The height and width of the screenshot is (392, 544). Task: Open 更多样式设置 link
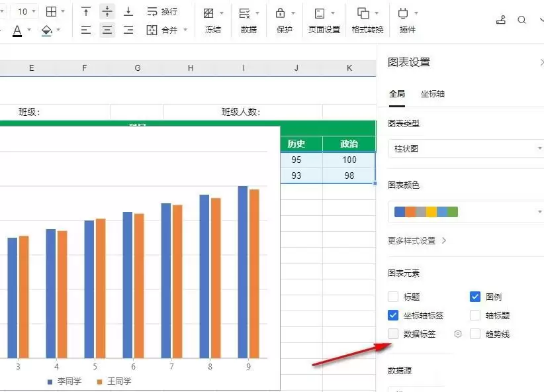417,241
